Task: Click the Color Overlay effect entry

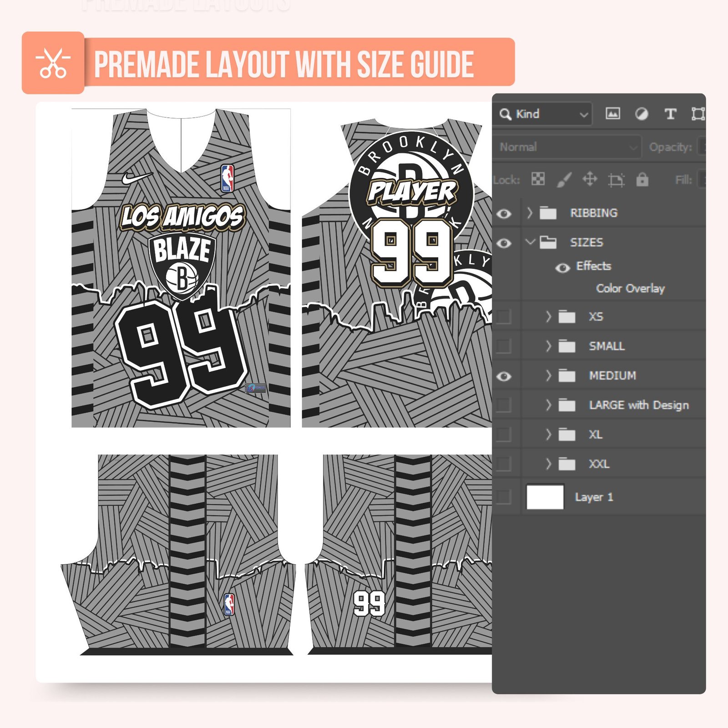Action: click(630, 288)
